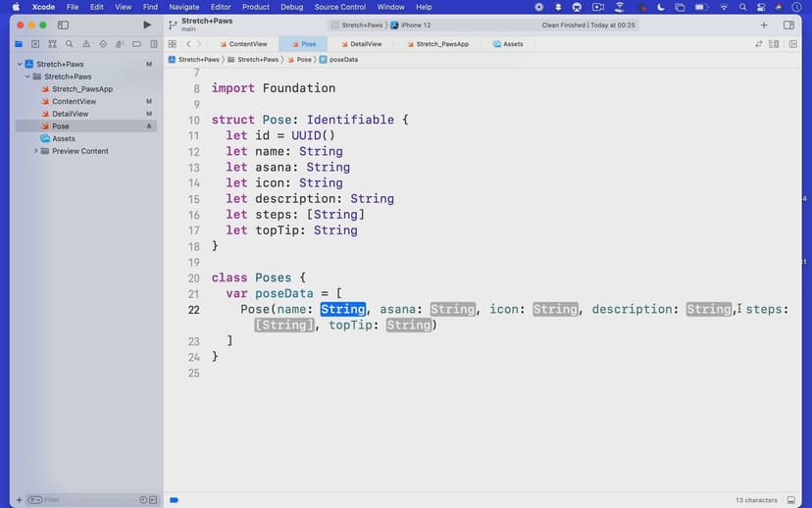This screenshot has height=508, width=812.
Task: Open the Editor menu
Action: 221,7
